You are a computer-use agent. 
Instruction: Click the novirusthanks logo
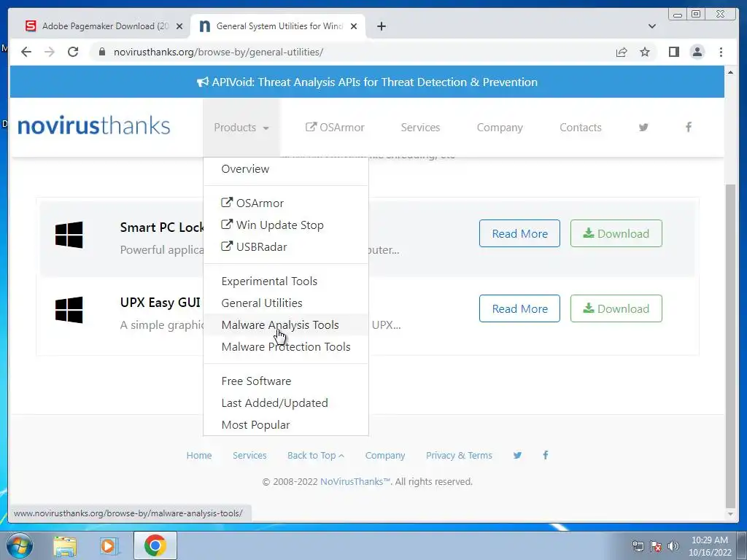click(x=94, y=125)
